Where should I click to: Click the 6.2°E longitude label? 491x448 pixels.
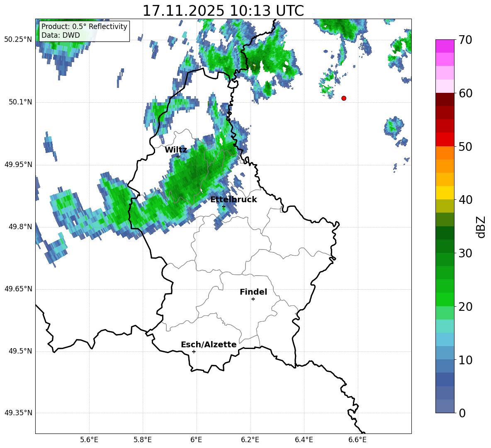click(x=250, y=440)
